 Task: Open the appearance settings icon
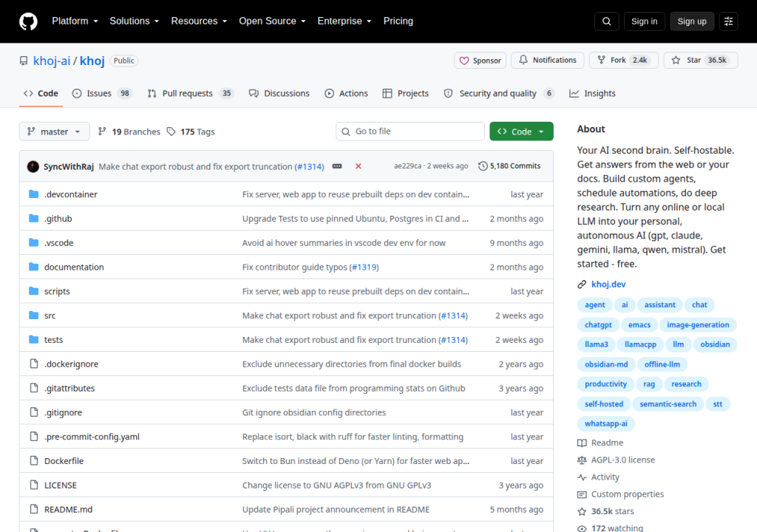pos(728,21)
